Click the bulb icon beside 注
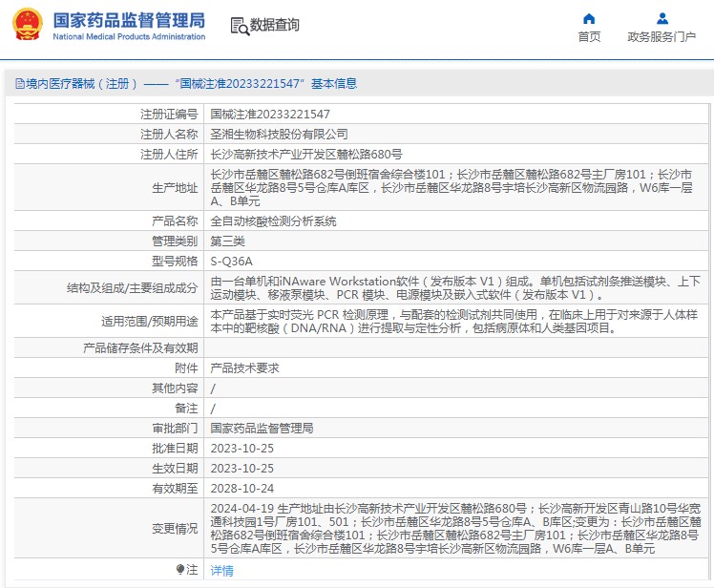 [x=179, y=570]
